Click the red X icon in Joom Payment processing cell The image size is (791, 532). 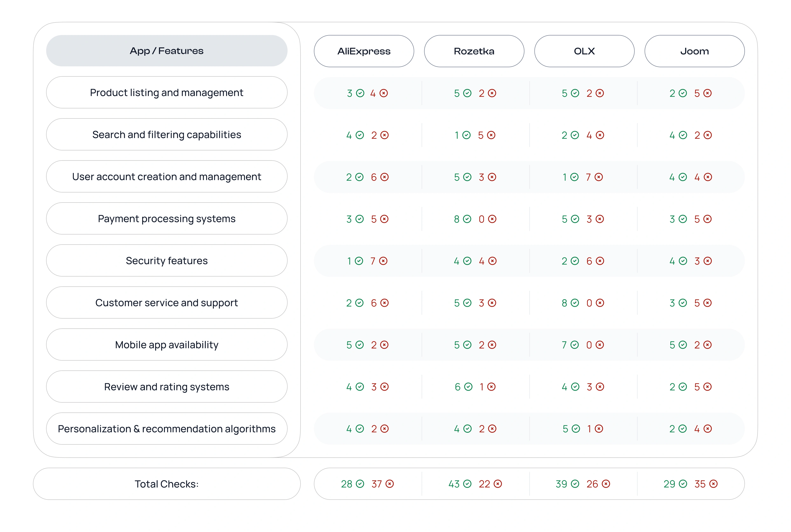pyautogui.click(x=707, y=219)
